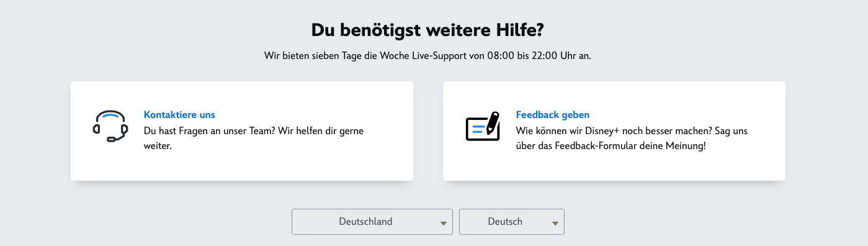Click the arrow beside Deutsch
Image resolution: width=868 pixels, height=246 pixels.
(555, 223)
